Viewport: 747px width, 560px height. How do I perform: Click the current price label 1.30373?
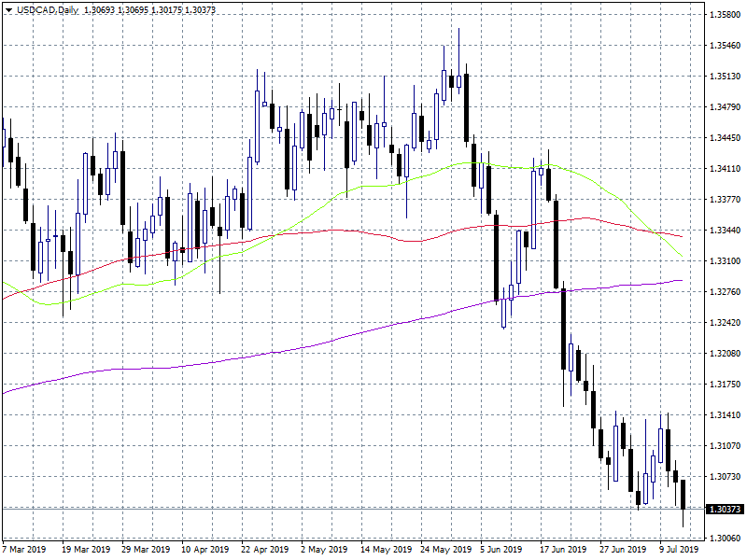pyautogui.click(x=725, y=509)
